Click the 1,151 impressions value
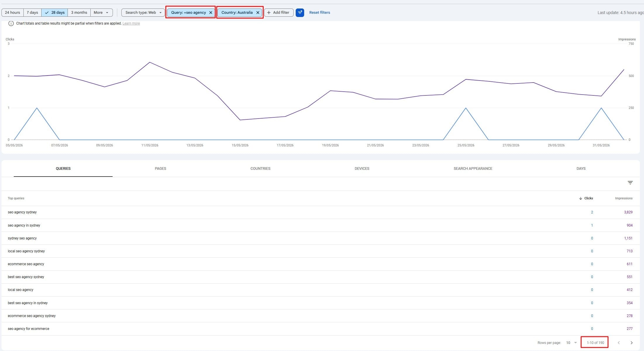Viewport: 644px width, 351px height. (x=628, y=238)
